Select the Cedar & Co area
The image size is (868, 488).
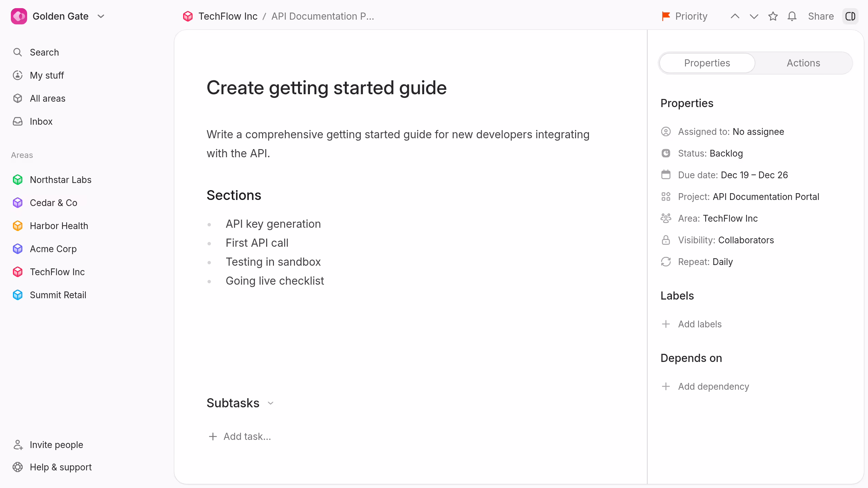tap(45, 203)
